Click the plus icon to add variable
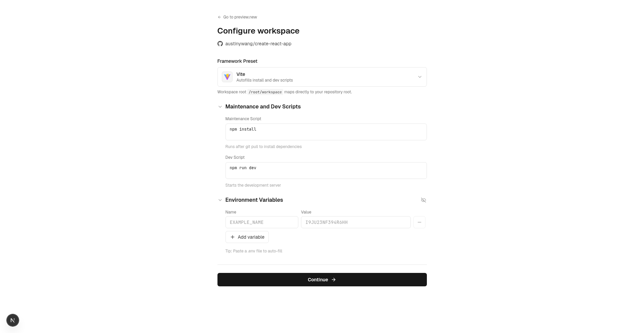The image size is (644, 333). pos(233,237)
